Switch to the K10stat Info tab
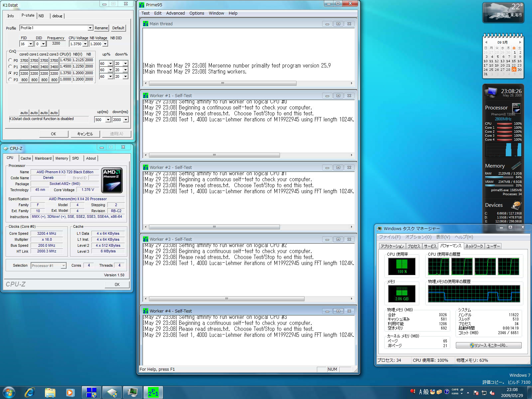The image size is (532, 399). pos(11,16)
